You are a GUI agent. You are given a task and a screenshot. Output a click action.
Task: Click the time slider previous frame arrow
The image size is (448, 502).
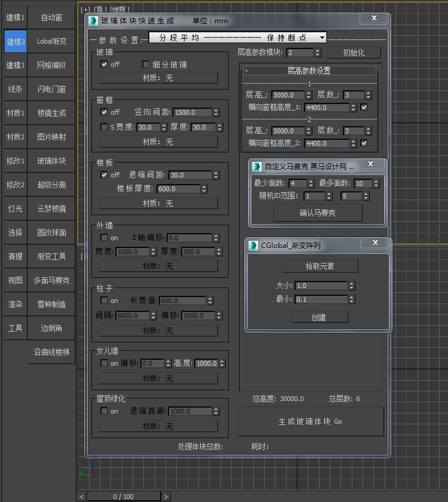[x=82, y=497]
